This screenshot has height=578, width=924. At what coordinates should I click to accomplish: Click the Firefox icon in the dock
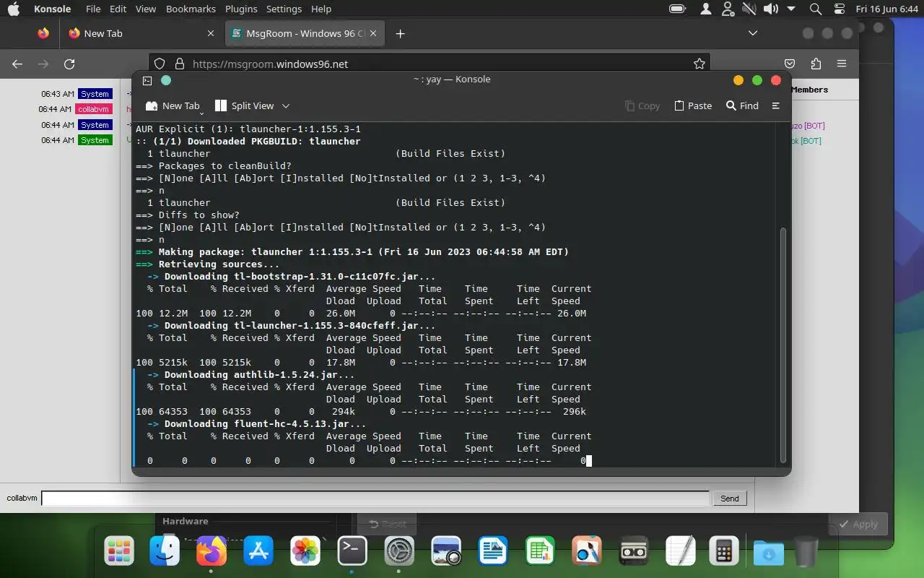pyautogui.click(x=212, y=552)
